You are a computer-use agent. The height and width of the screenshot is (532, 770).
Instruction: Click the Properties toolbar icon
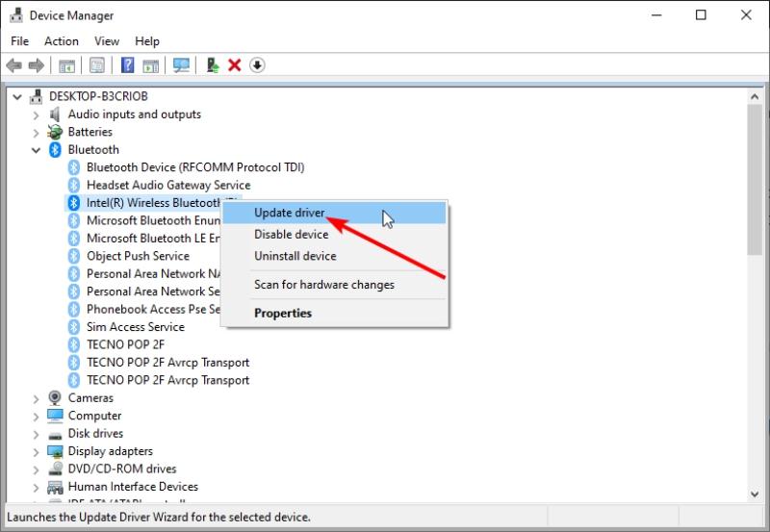pos(97,65)
